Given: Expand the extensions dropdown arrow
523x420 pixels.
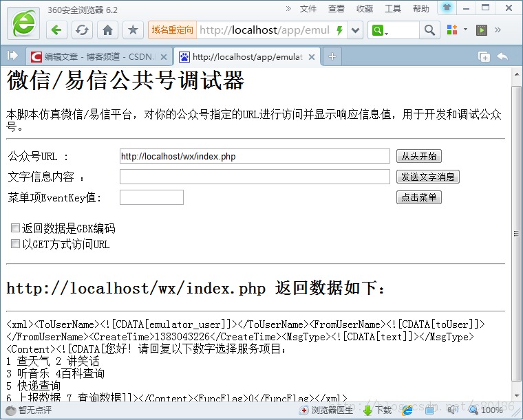Looking at the screenshot, I should tap(465, 30).
